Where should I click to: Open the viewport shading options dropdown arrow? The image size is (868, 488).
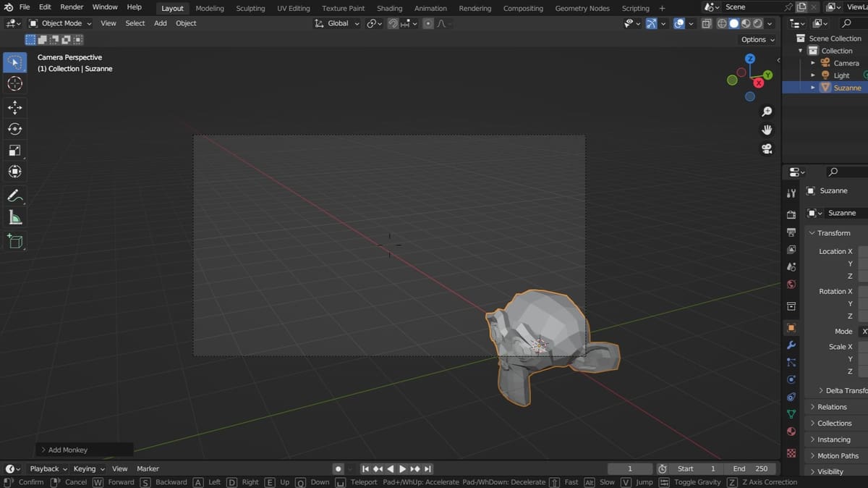click(770, 23)
